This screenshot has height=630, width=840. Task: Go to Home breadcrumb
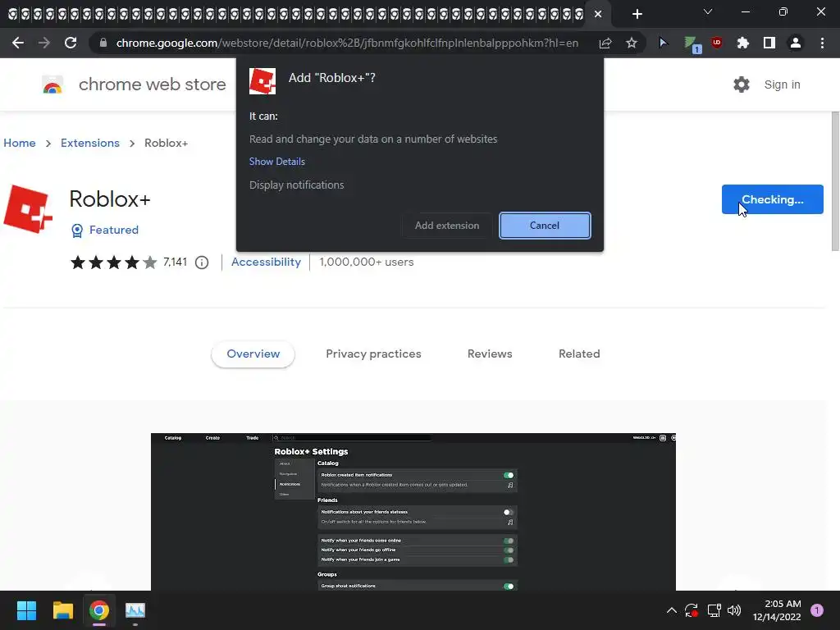coord(20,143)
